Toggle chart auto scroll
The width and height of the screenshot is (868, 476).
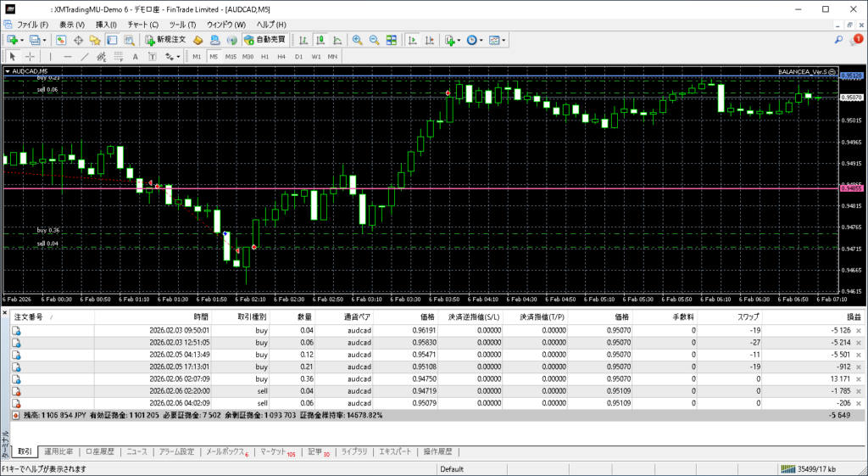(x=412, y=40)
